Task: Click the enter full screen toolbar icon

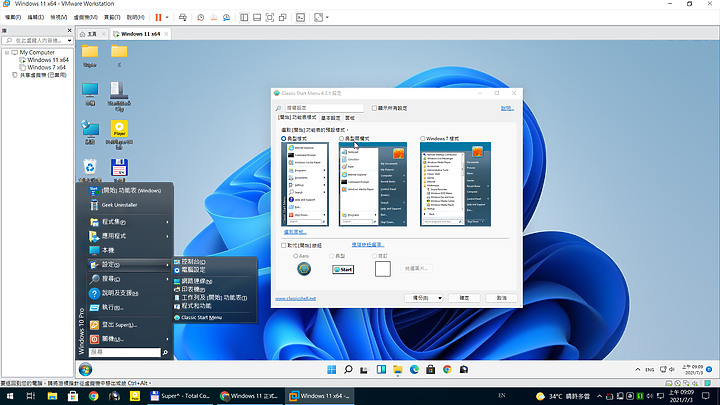Action: (x=270, y=17)
